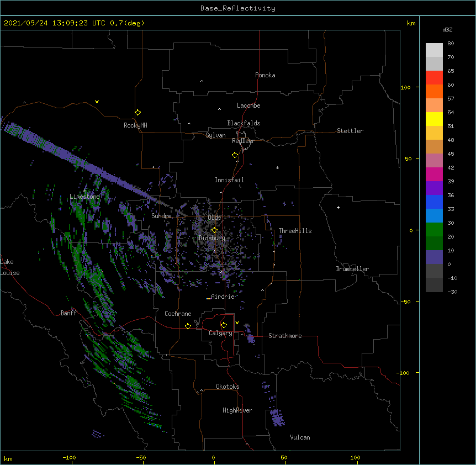The width and height of the screenshot is (476, 465).
Task: Click the Airdrie label
Action: pyautogui.click(x=223, y=297)
